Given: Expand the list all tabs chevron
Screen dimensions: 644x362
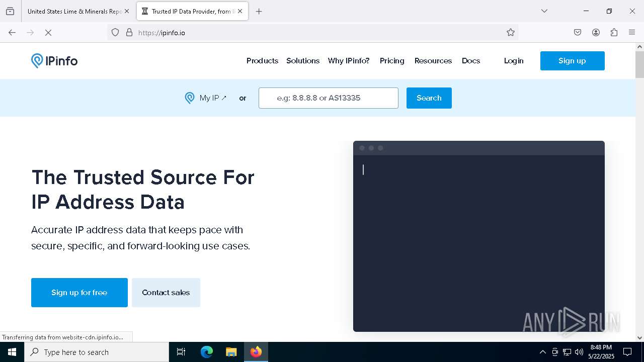Looking at the screenshot, I should point(544,11).
